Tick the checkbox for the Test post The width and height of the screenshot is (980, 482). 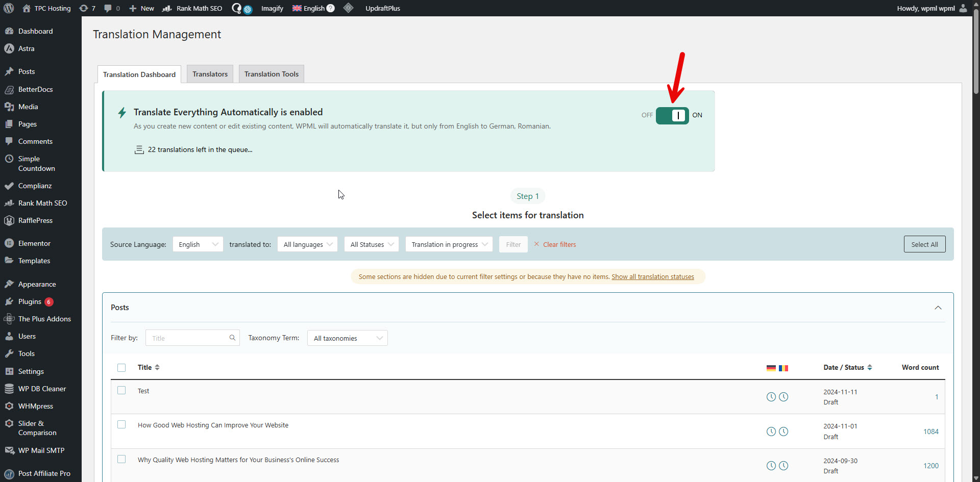pyautogui.click(x=121, y=390)
